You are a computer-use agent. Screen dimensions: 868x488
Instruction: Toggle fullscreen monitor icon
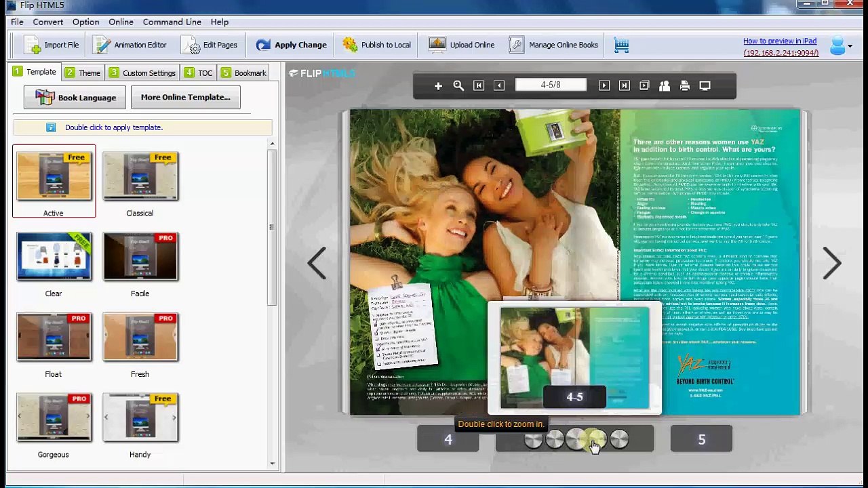pos(705,85)
